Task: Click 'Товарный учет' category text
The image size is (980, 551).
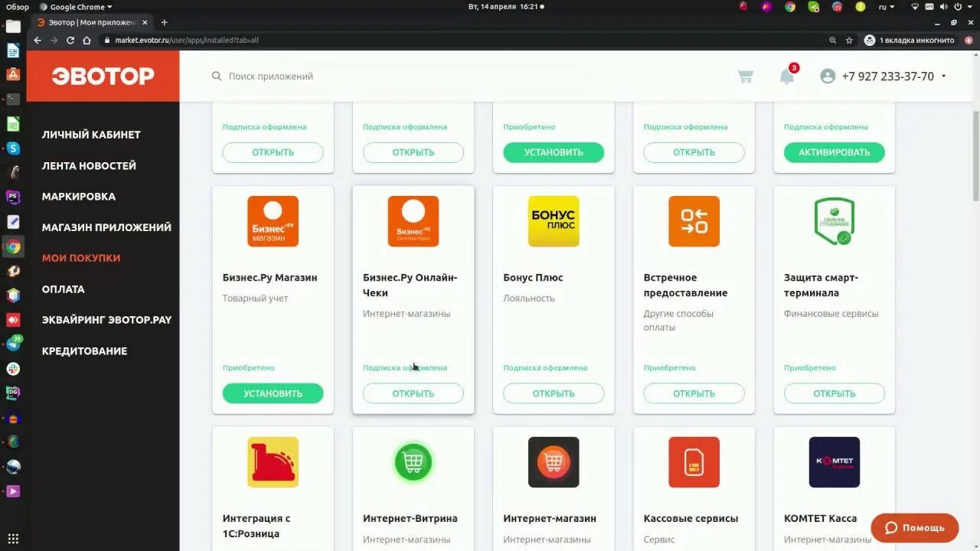Action: click(x=256, y=298)
